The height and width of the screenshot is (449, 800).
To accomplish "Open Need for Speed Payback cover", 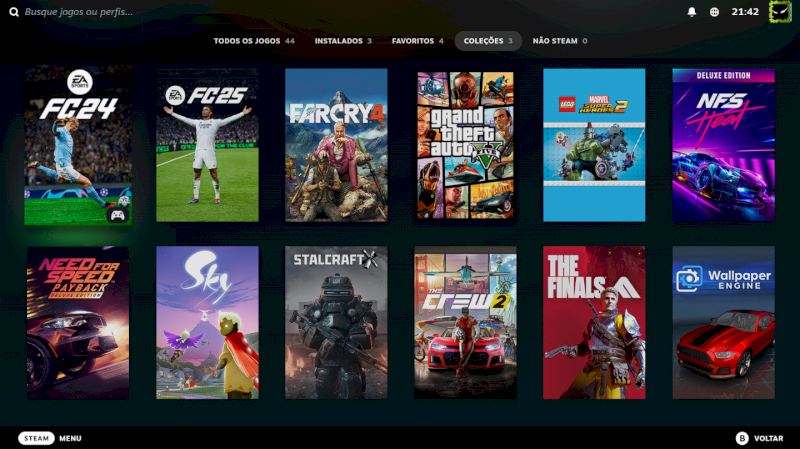I will coord(78,322).
